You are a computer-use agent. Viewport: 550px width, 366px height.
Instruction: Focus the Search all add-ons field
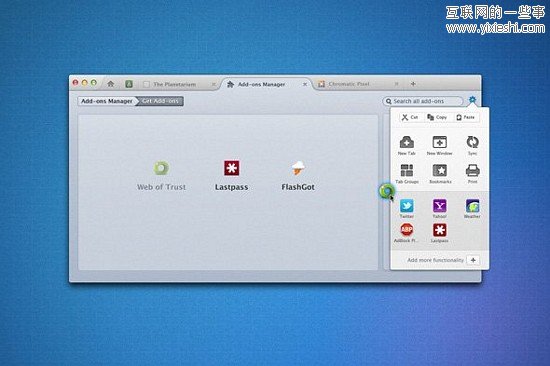[423, 101]
